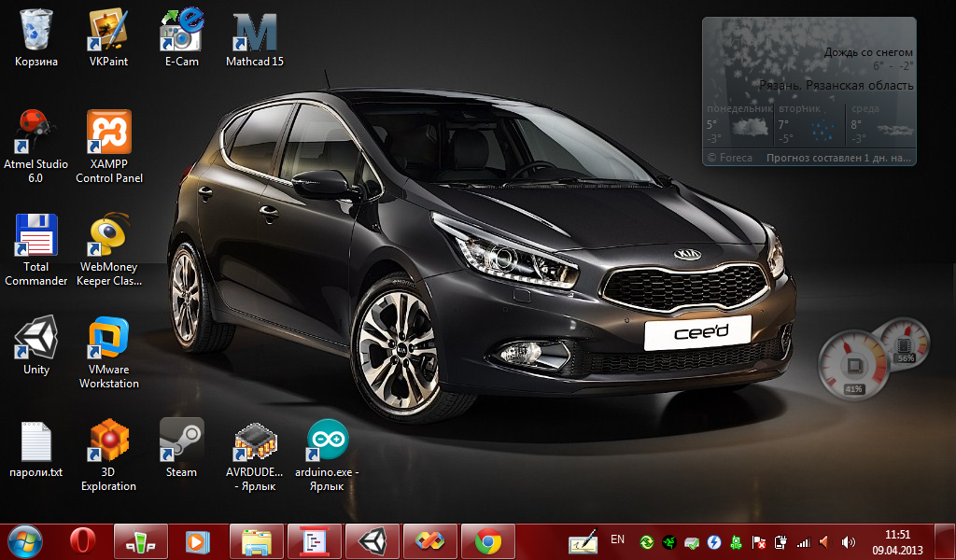Select the VMware Workstation shortcut
The height and width of the screenshot is (560, 956).
pos(108,339)
